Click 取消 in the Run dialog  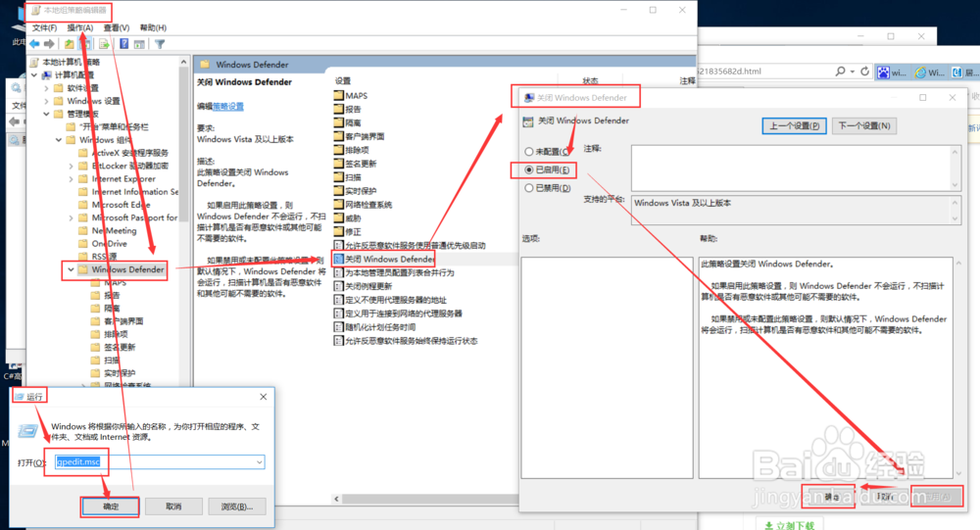click(173, 506)
